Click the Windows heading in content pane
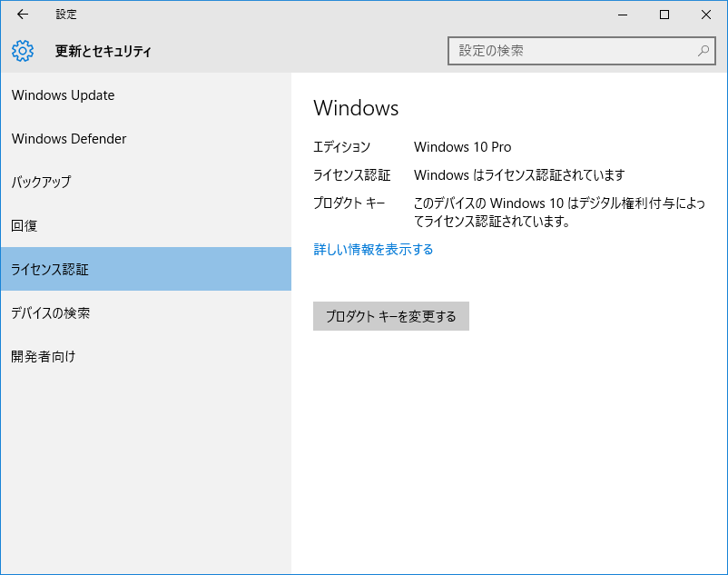The width and height of the screenshot is (728, 575). point(356,108)
